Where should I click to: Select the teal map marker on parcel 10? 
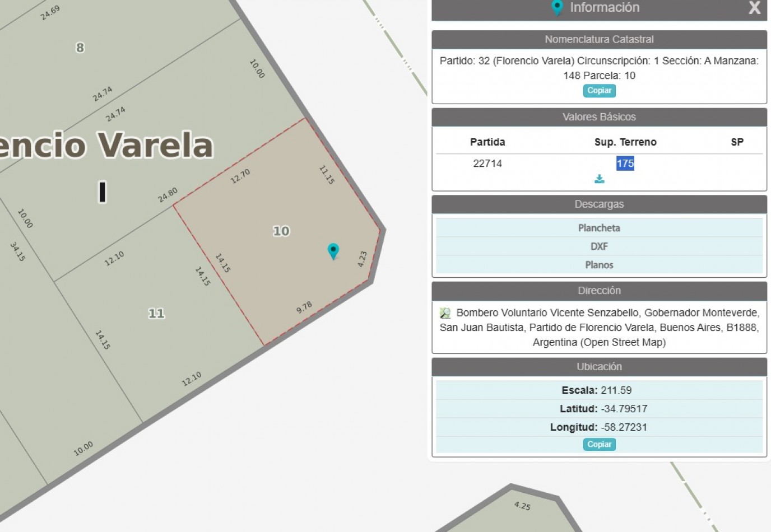pyautogui.click(x=333, y=252)
